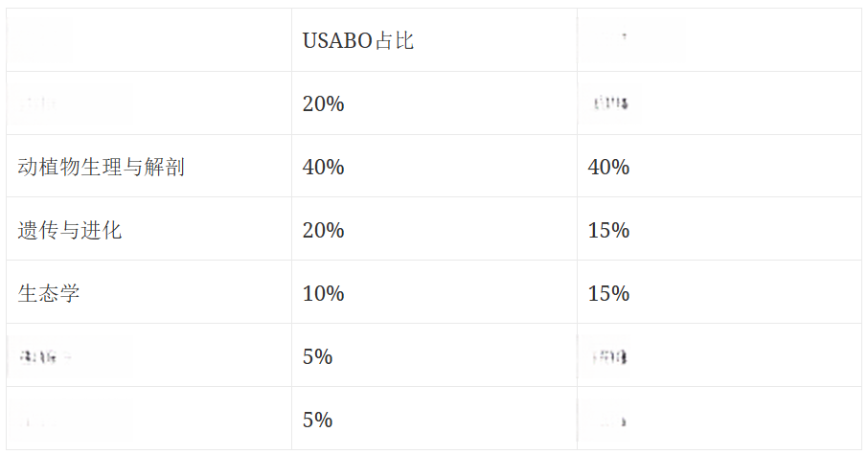Select USABO 40% cell in 动植物生理与解剖 row
The width and height of the screenshot is (868, 455).
(x=434, y=166)
